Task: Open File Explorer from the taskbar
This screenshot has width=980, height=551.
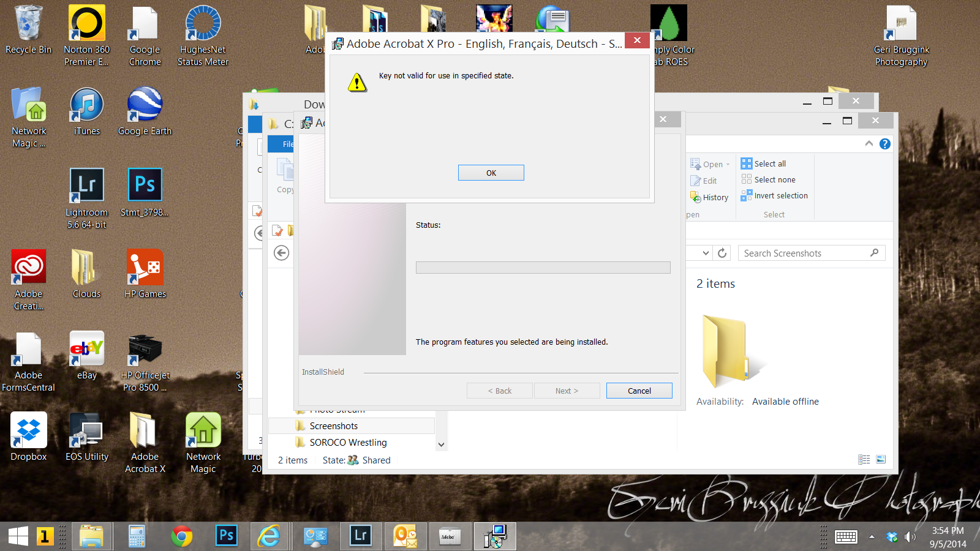Action: [92, 536]
